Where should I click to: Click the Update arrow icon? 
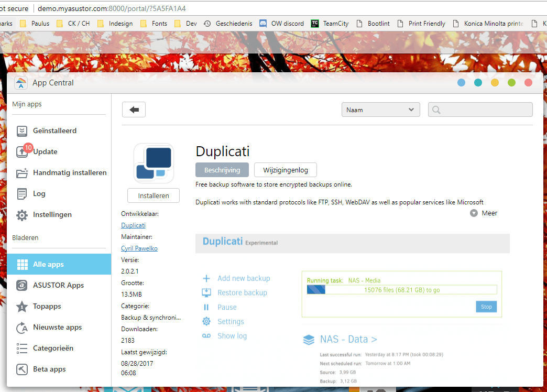click(21, 152)
